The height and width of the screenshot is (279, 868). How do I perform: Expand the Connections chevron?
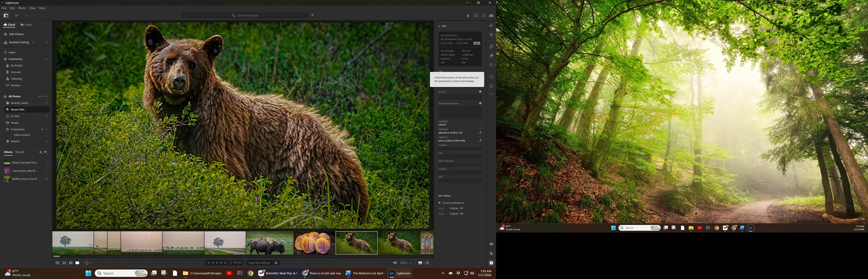coord(46,129)
